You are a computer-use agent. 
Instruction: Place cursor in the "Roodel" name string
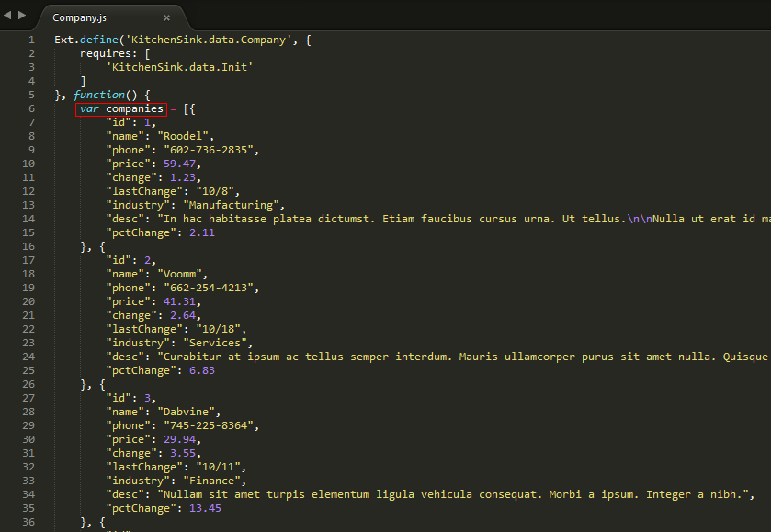tap(185, 135)
